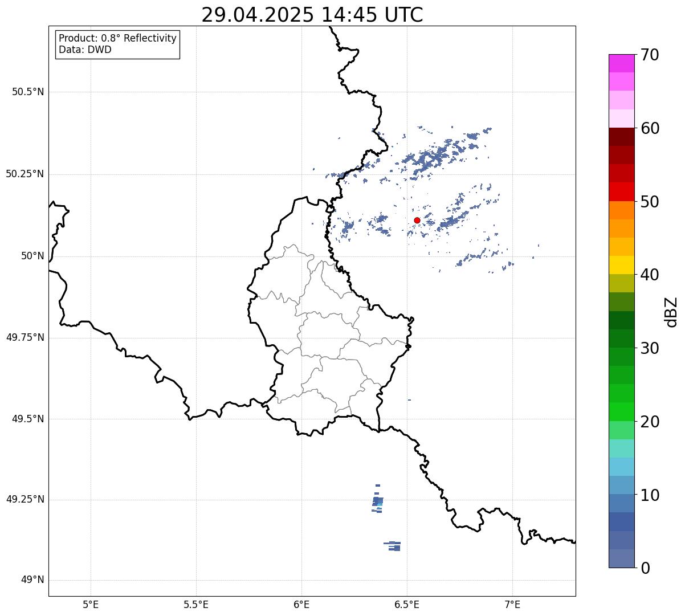This screenshot has width=685, height=616.
Task: Click the 49.5°N latitude label
Action: 28,419
